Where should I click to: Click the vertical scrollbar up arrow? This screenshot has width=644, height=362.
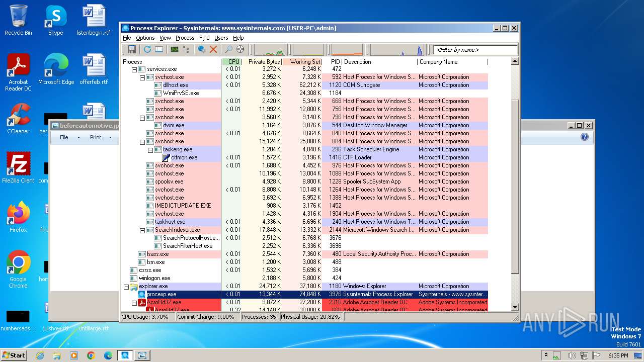[515, 61]
